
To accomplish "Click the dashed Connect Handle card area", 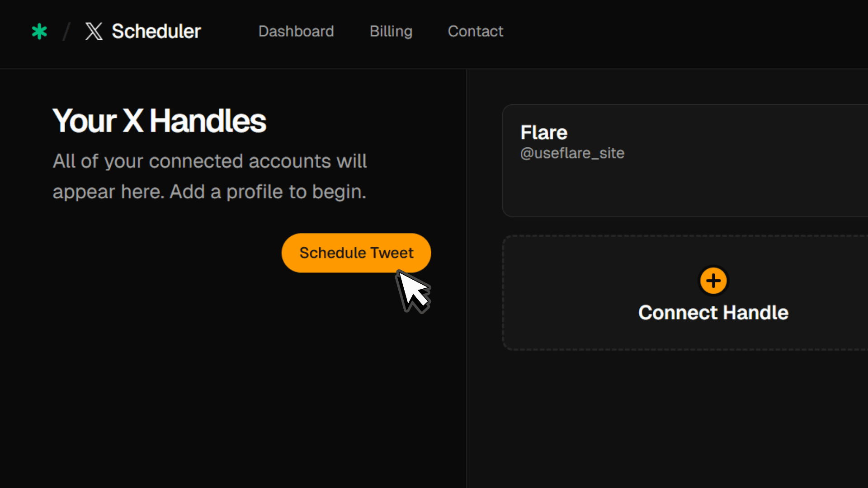I will pyautogui.click(x=685, y=292).
